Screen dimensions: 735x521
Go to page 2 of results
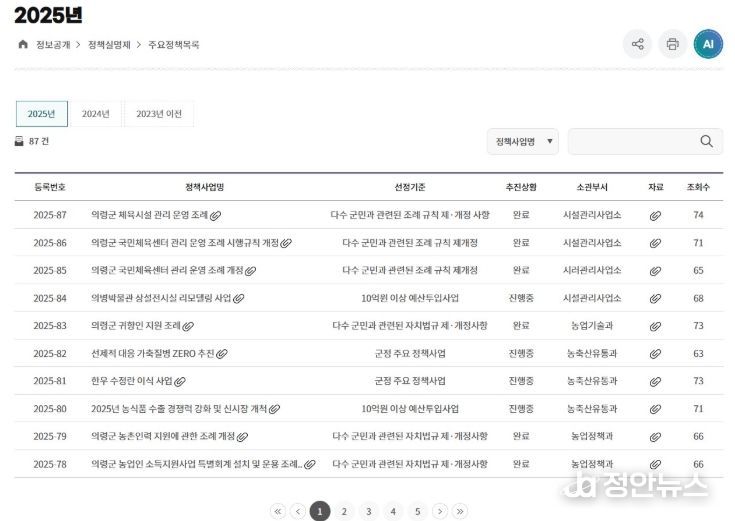click(x=344, y=511)
